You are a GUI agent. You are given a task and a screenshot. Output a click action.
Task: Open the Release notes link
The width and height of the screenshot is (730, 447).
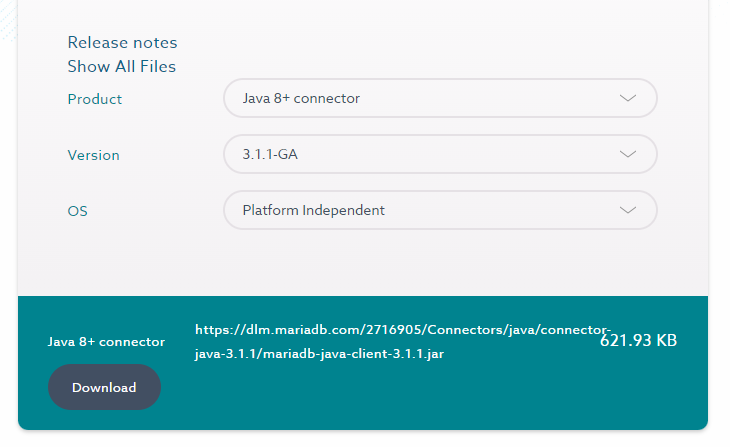[x=122, y=42]
